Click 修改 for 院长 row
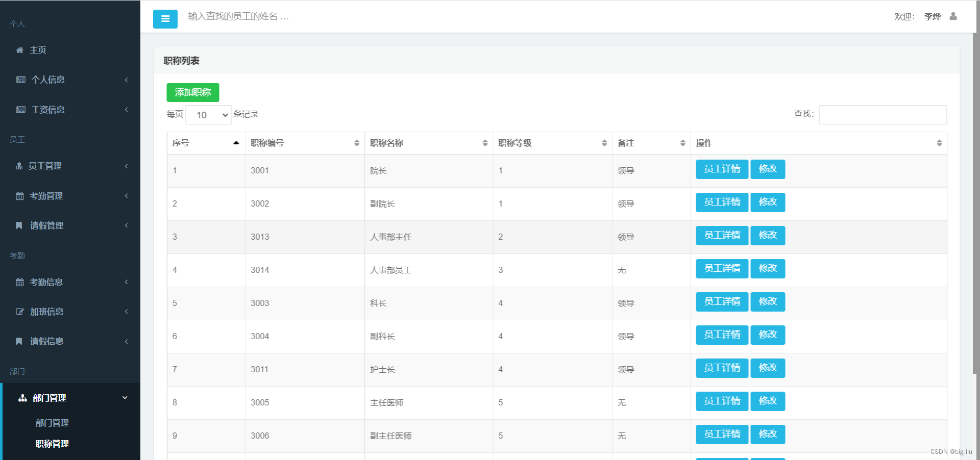This screenshot has height=460, width=980. pos(768,169)
